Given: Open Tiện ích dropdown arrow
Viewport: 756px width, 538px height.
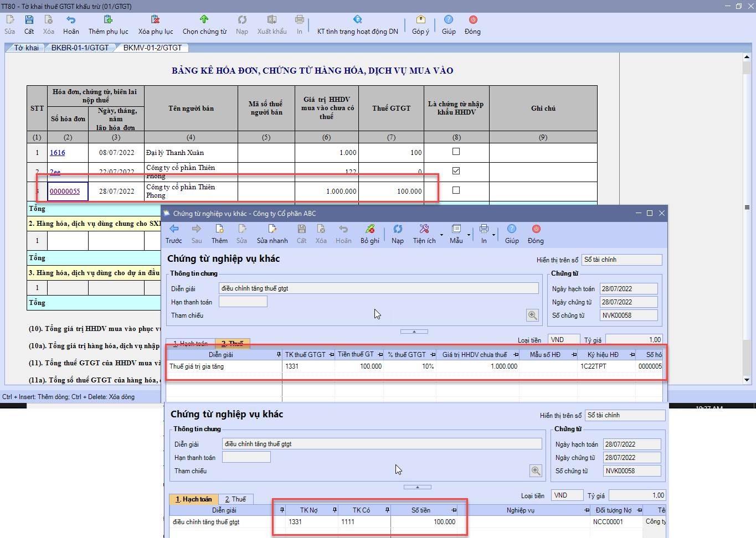Looking at the screenshot, I should (x=441, y=235).
